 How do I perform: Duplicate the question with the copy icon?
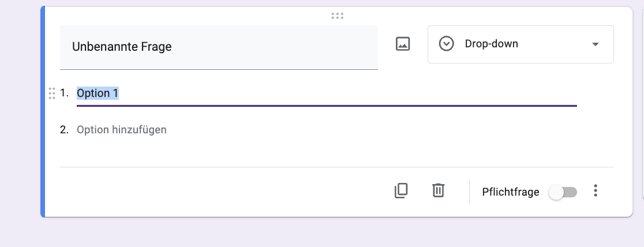point(401,190)
